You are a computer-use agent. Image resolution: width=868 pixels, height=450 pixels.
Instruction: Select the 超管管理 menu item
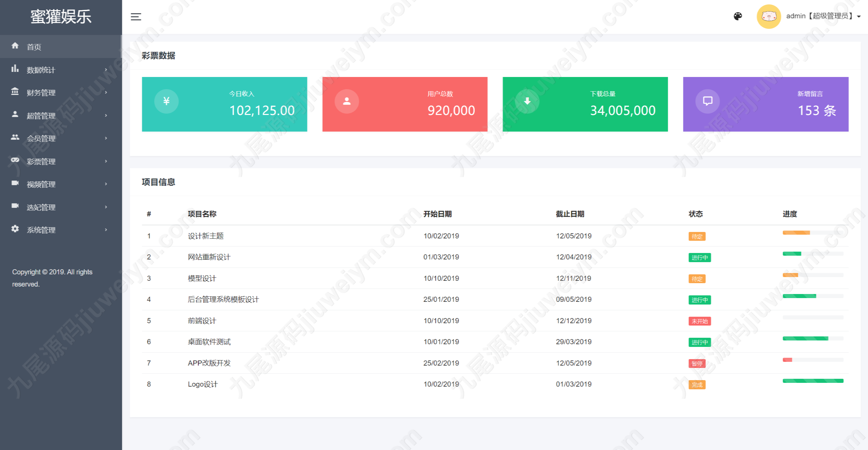coord(61,116)
